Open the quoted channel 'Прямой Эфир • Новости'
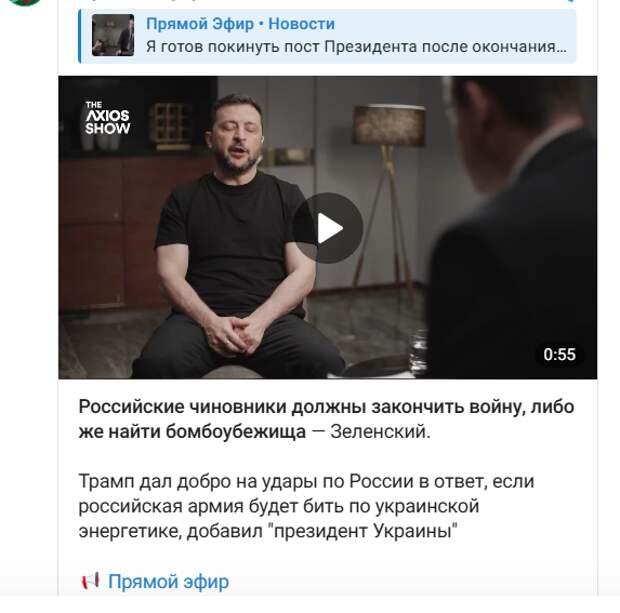 (240, 24)
